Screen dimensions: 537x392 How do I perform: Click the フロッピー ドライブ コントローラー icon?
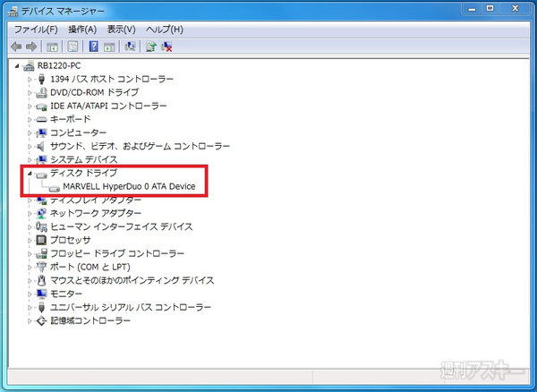point(41,253)
